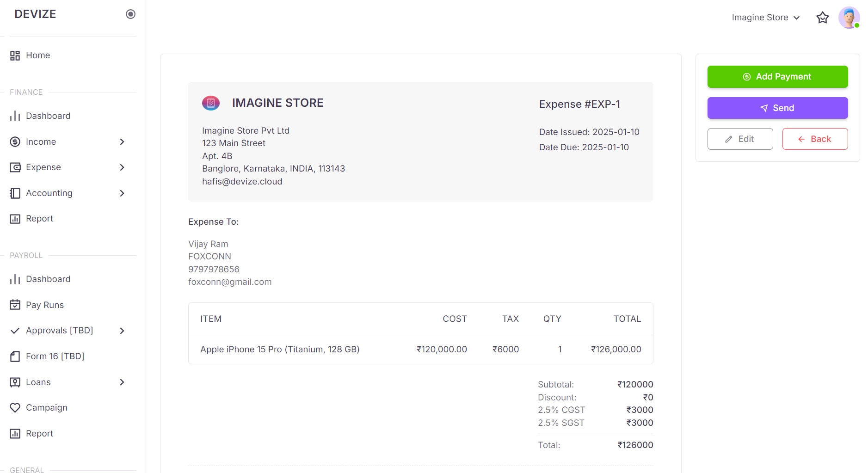Open the Imagine Store company dropdown

point(766,18)
